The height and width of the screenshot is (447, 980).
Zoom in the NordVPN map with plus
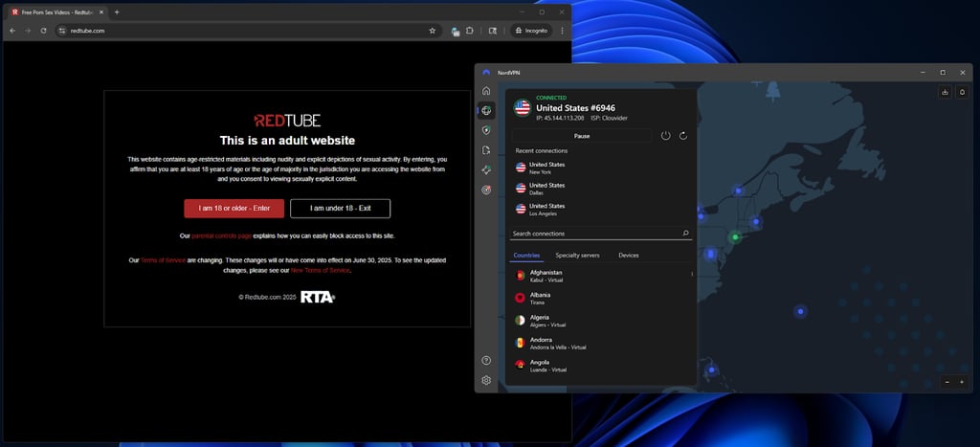tap(961, 382)
